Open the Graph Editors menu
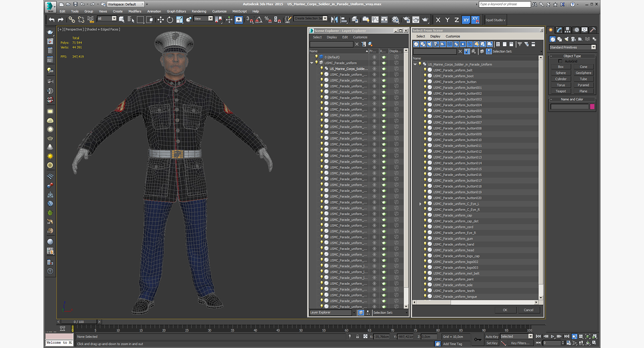Viewport: 644px width, 348px height. click(176, 11)
